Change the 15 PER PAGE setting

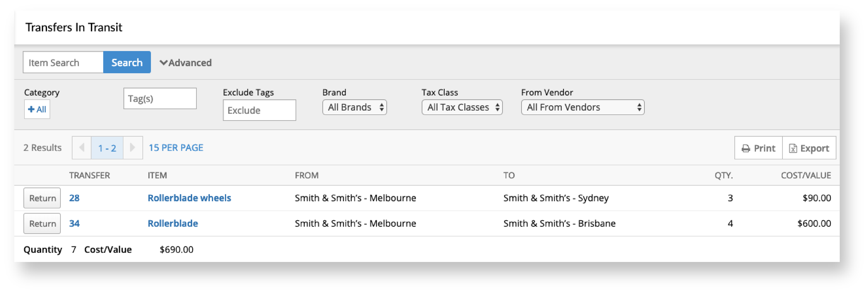pyautogui.click(x=176, y=148)
